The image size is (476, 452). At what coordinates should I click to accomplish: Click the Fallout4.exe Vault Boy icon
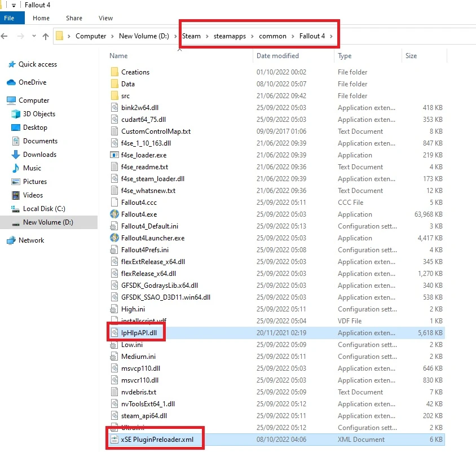[x=114, y=214]
